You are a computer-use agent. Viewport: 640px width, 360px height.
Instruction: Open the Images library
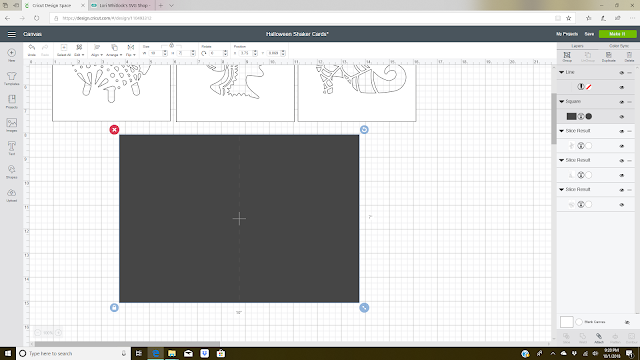point(11,123)
